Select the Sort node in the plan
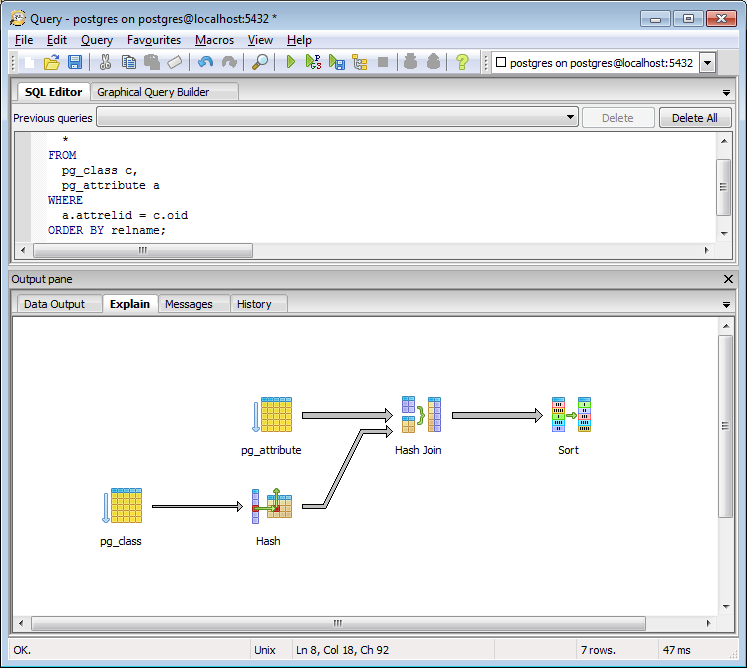The height and width of the screenshot is (668, 747). point(570,414)
